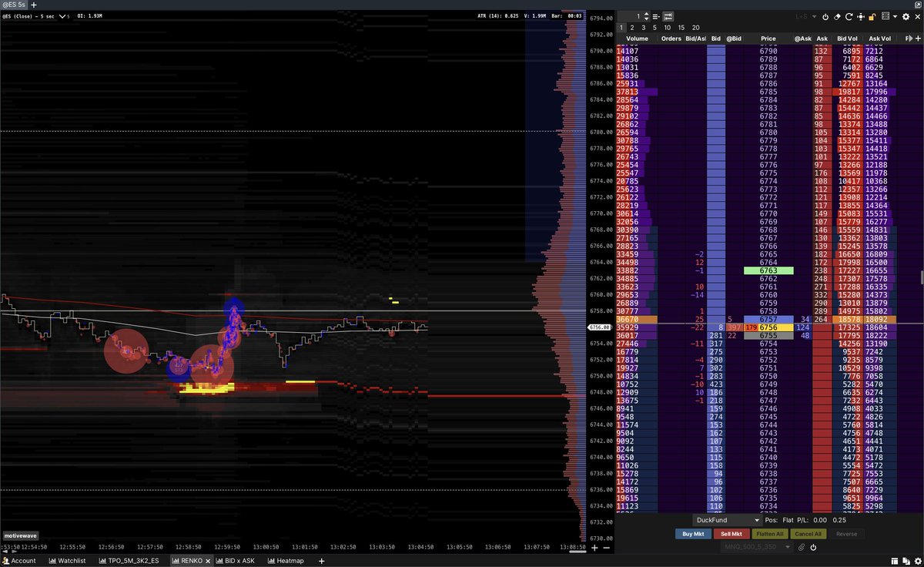
Task: Increase order quantity with up stepper arrow
Action: click(x=647, y=14)
